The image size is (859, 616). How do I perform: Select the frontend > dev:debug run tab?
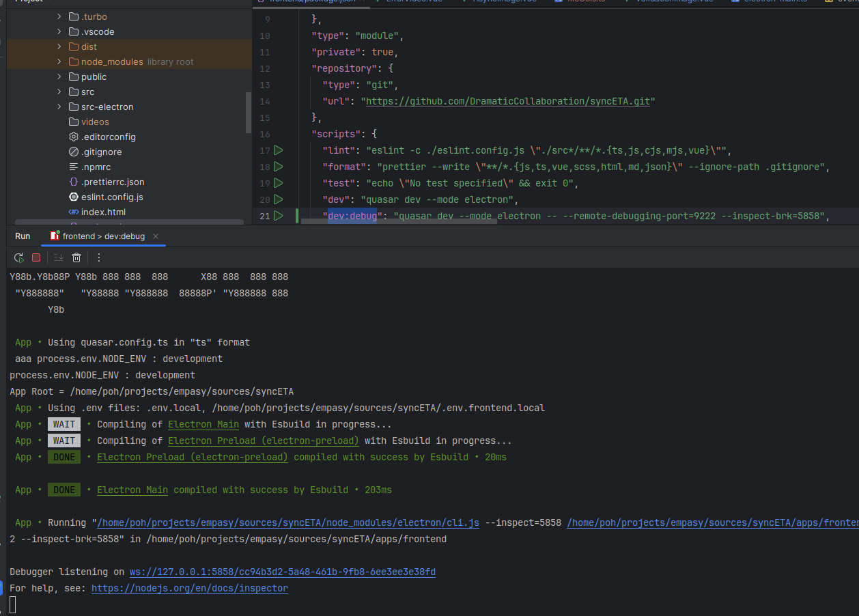coord(102,236)
